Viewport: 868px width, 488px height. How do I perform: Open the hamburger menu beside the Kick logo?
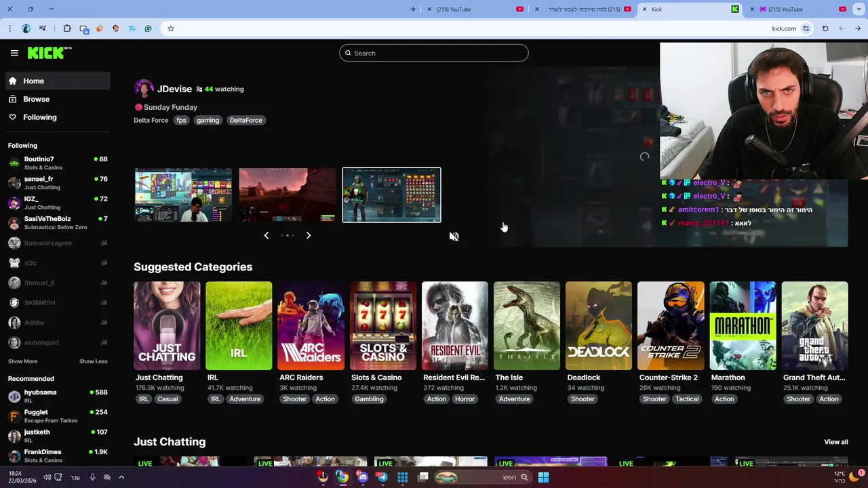pyautogui.click(x=14, y=53)
